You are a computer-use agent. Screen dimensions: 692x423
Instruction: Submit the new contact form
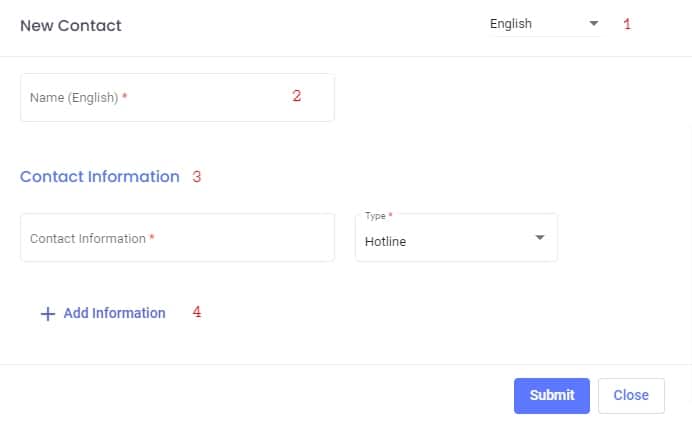click(552, 395)
